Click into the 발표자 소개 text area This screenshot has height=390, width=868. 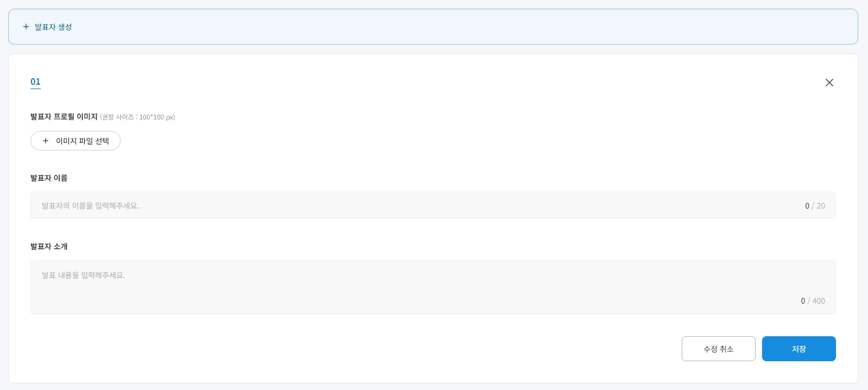click(x=413, y=287)
